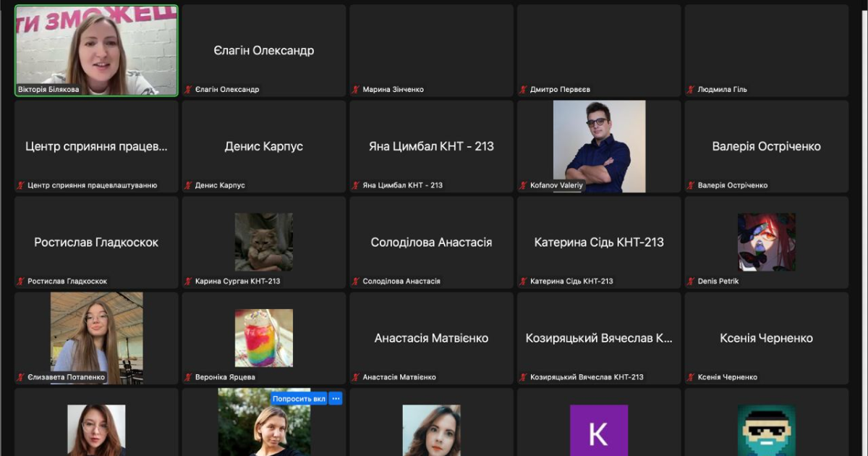Screen dimensions: 868x456
Task: Click the rainbow jar avatar of Вероніка Ярцева
Action: [264, 337]
